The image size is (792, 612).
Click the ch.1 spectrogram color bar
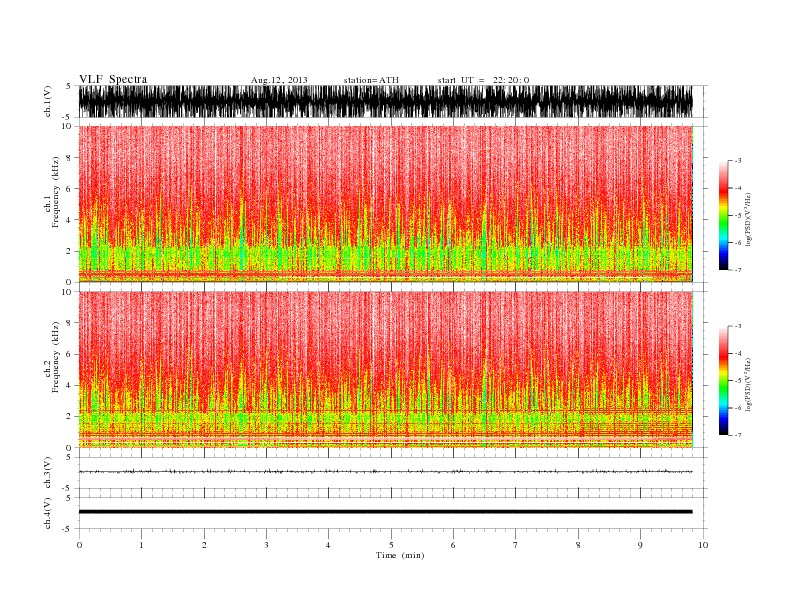click(723, 215)
